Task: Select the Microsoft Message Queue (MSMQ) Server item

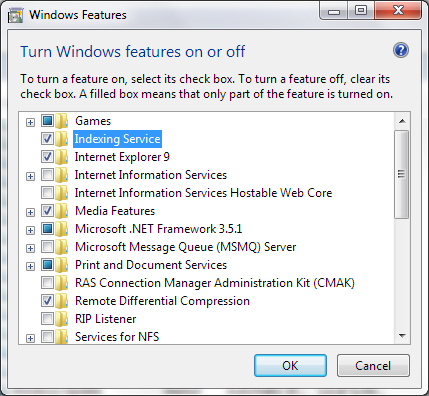Action: (x=186, y=247)
